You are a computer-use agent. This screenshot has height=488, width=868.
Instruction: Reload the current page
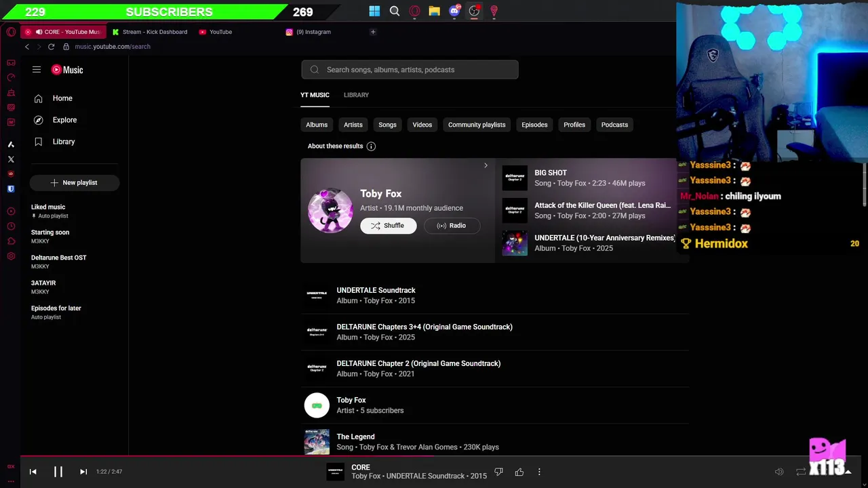(x=51, y=47)
